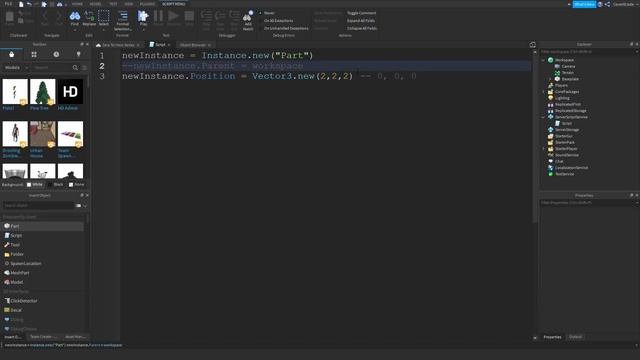
Task: Click the expand-editor icon above the script scrollbar
Action: coord(533,44)
